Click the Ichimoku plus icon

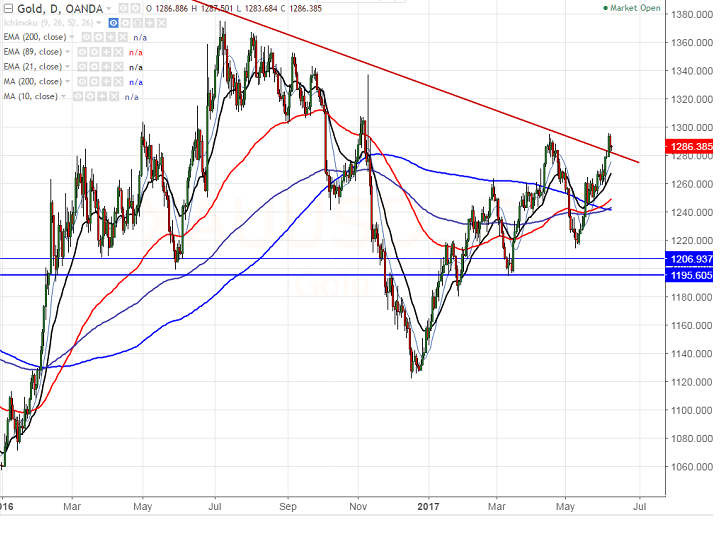tap(149, 23)
